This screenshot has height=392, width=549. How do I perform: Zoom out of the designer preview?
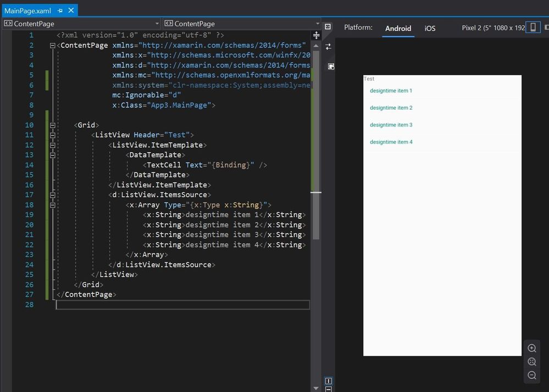[x=531, y=376]
